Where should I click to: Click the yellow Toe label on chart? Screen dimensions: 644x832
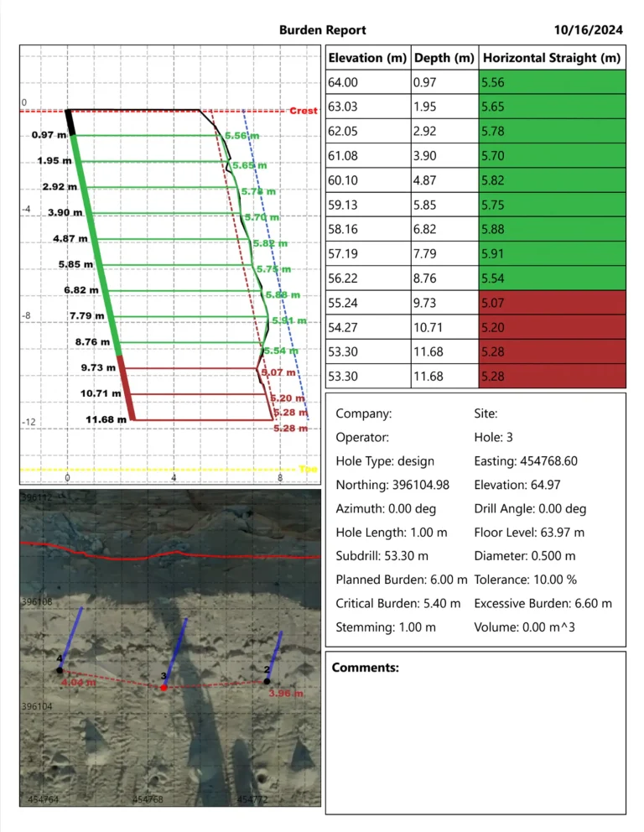coord(308,469)
